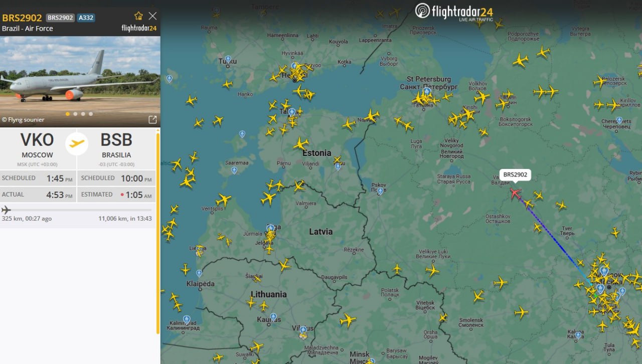Image resolution: width=642 pixels, height=364 pixels.
Task: Click the scheduled departure time 1:45 PM
Action: click(x=59, y=178)
